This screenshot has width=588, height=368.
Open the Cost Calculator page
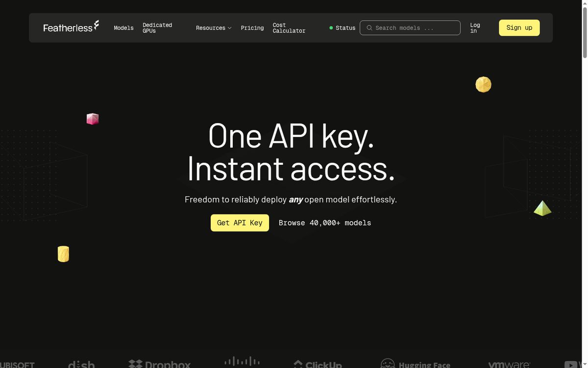[x=289, y=28]
